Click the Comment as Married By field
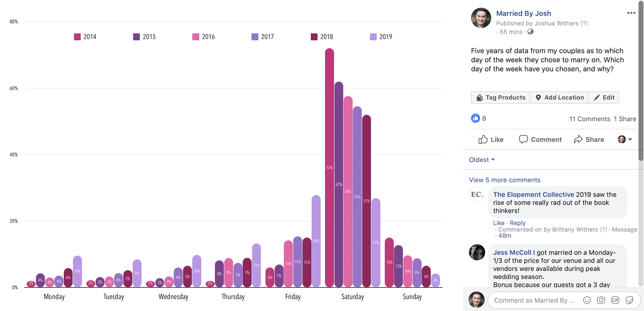Image resolution: width=644 pixels, height=311 pixels. pos(534,300)
